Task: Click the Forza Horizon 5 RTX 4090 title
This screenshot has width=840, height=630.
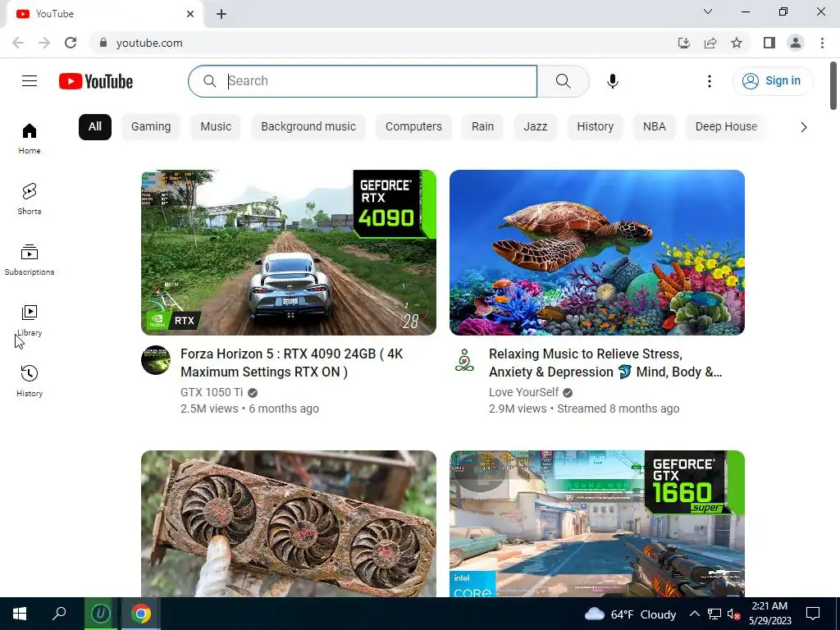Action: (x=292, y=363)
